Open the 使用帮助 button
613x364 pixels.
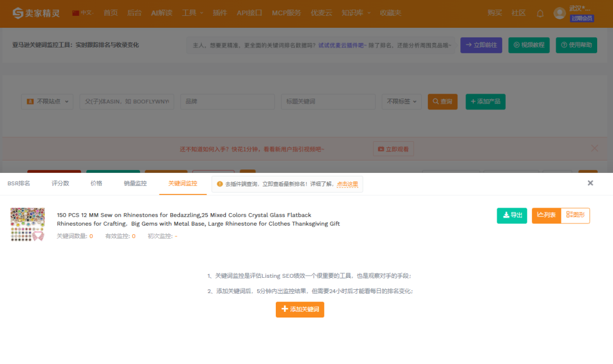(576, 45)
